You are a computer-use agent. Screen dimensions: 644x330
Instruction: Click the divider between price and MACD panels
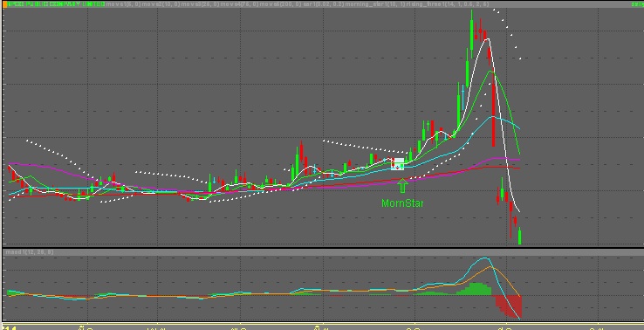[x=322, y=247]
